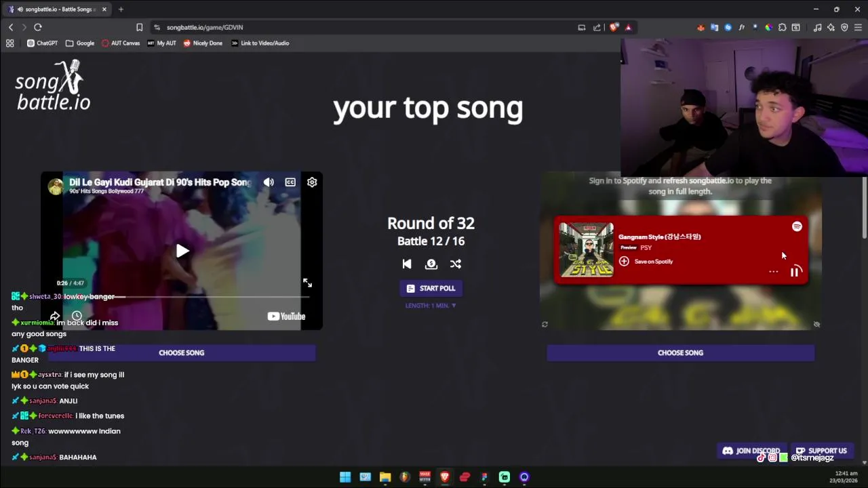Screen dimensions: 868x488
Task: Open the Google bookmark folder
Action: click(x=80, y=43)
